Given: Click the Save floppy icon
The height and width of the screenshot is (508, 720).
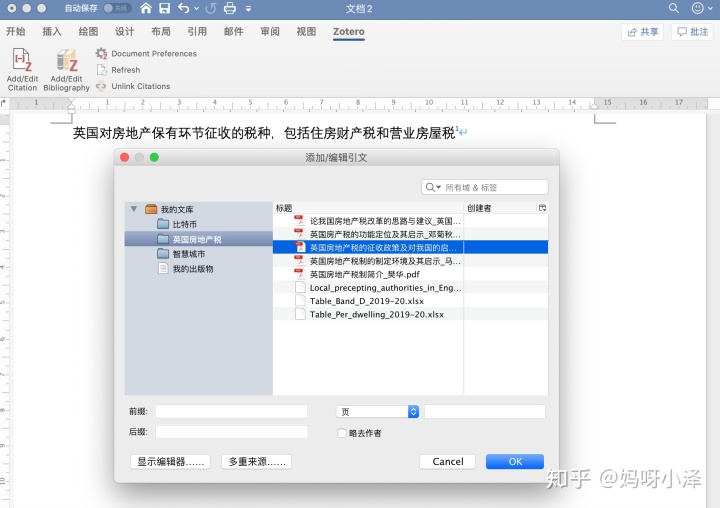Looking at the screenshot, I should 164,8.
